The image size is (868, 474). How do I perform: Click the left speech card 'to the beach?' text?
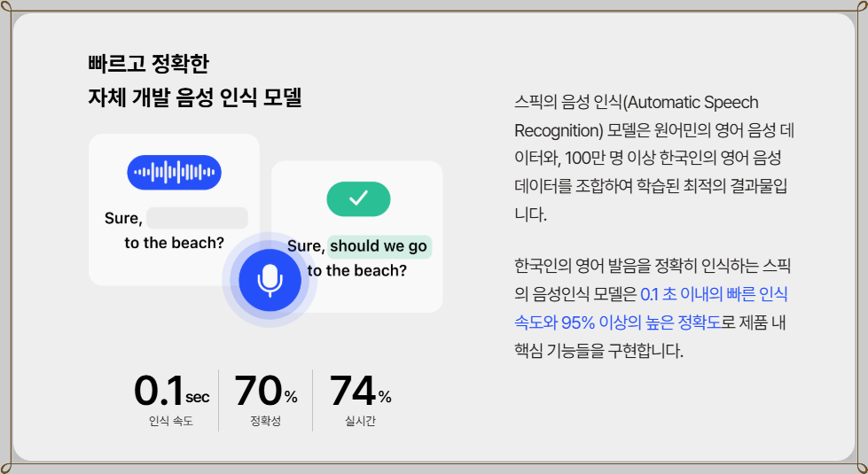174,243
